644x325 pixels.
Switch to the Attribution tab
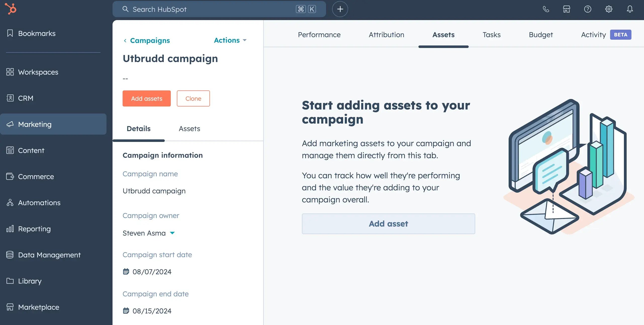pos(386,34)
